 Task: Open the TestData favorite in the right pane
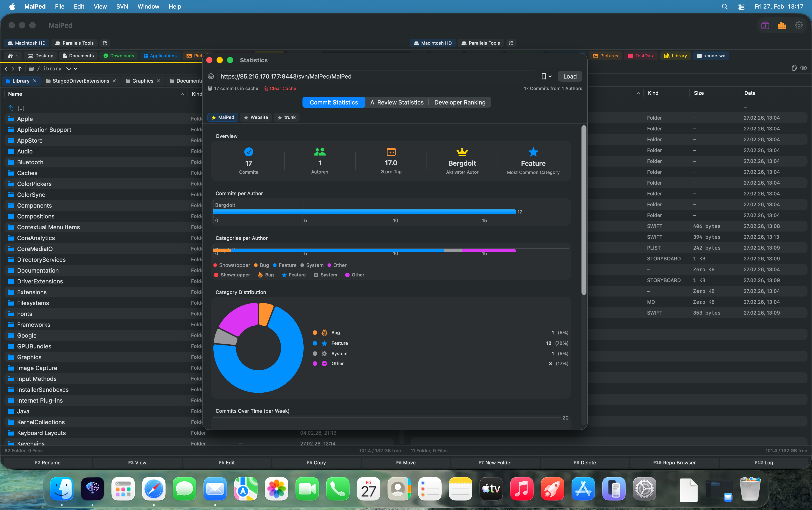(x=641, y=56)
